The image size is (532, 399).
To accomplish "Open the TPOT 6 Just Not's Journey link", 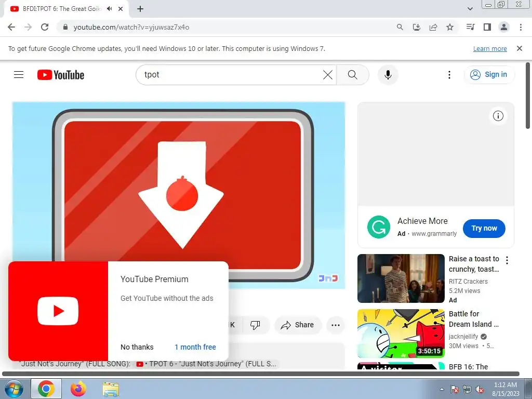I will 207,364.
